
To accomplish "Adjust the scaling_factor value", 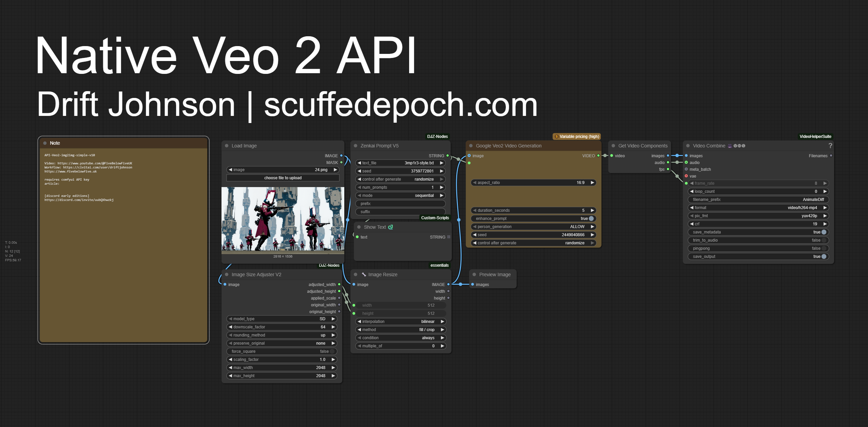I will 282,360.
